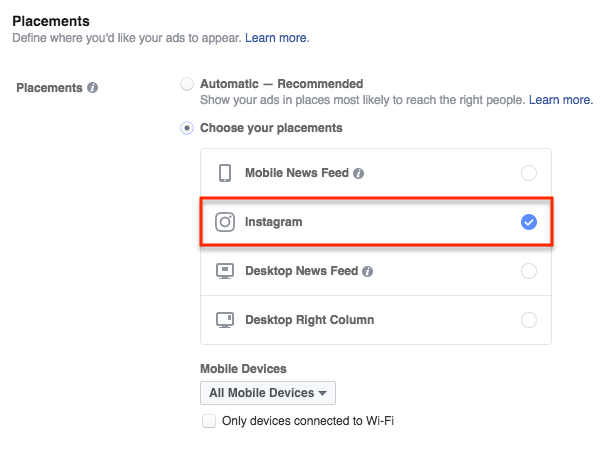Enable Desktop News Feed placement toggle
The height and width of the screenshot is (449, 610).
(529, 271)
